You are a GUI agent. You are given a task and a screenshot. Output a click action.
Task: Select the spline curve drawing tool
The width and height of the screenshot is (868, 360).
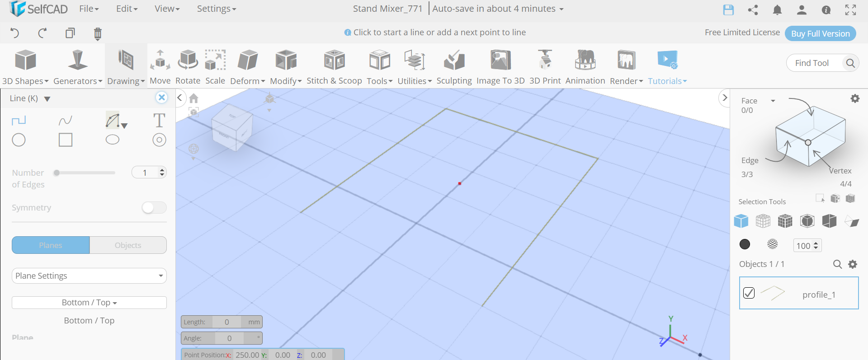(66, 121)
